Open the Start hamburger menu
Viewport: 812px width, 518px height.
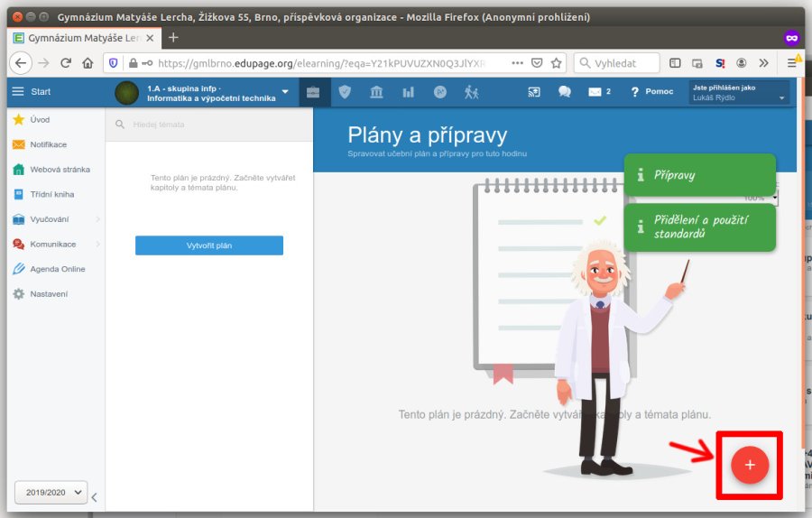click(x=18, y=92)
